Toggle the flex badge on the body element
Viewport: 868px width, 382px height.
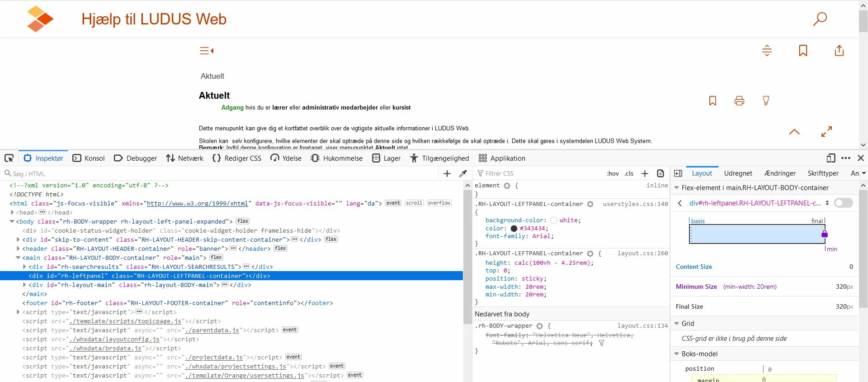click(243, 221)
